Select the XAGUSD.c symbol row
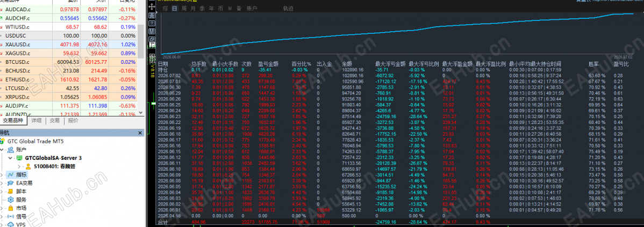The image size is (644, 227). (69, 53)
